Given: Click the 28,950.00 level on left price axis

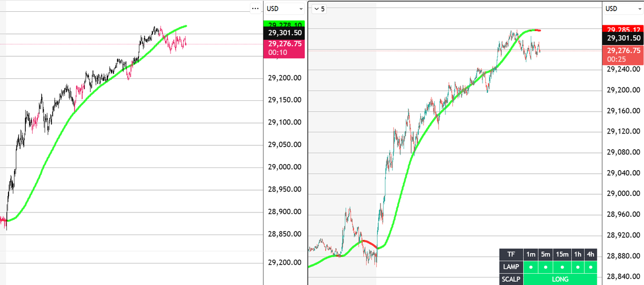Looking at the screenshot, I should point(284,189).
